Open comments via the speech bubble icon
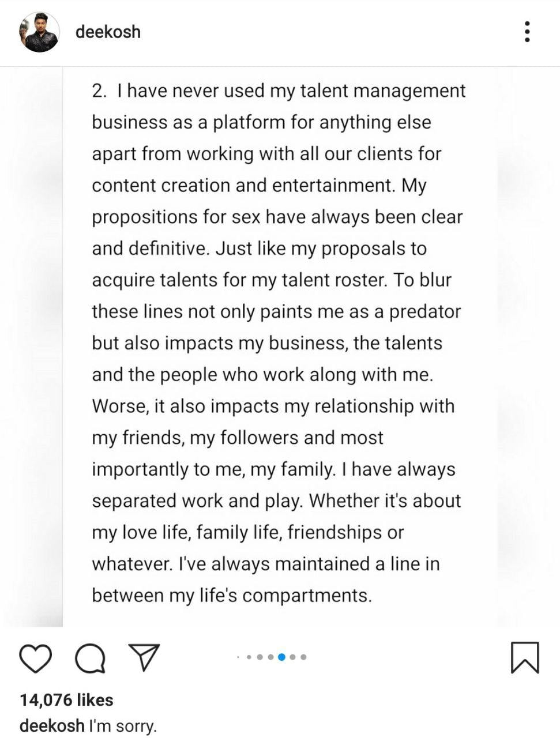This screenshot has width=560, height=738. pyautogui.click(x=91, y=658)
